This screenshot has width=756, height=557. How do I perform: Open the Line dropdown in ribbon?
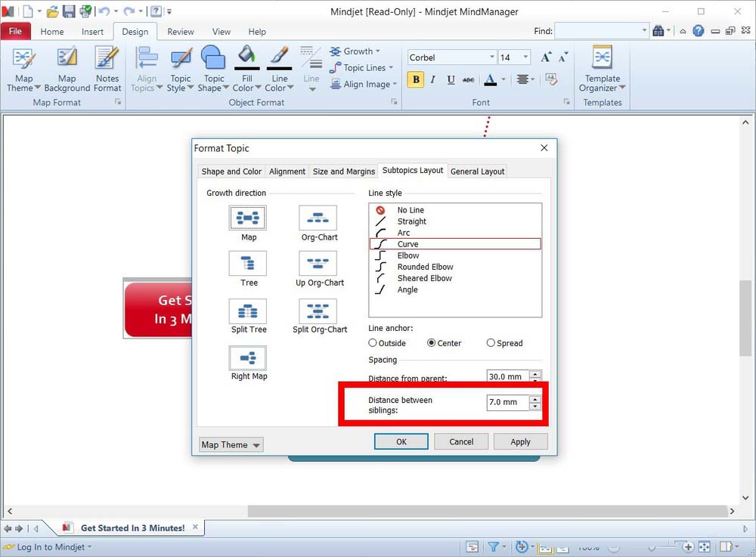tap(311, 70)
